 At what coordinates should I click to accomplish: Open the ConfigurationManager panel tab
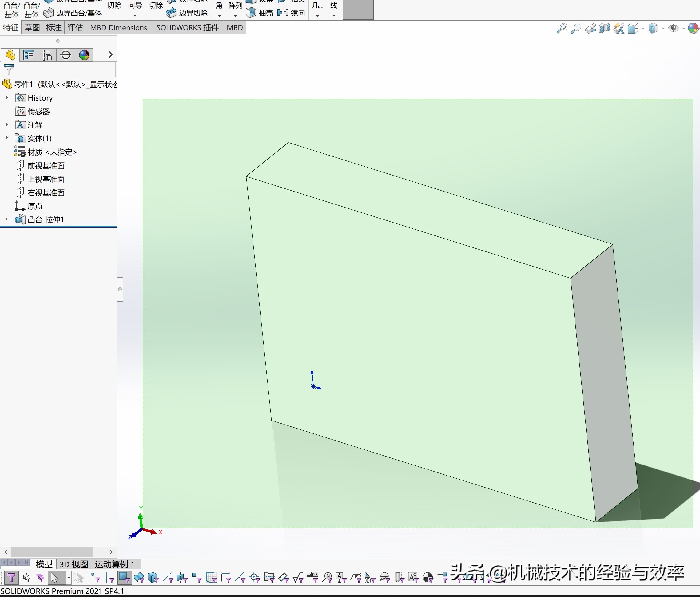click(x=47, y=55)
